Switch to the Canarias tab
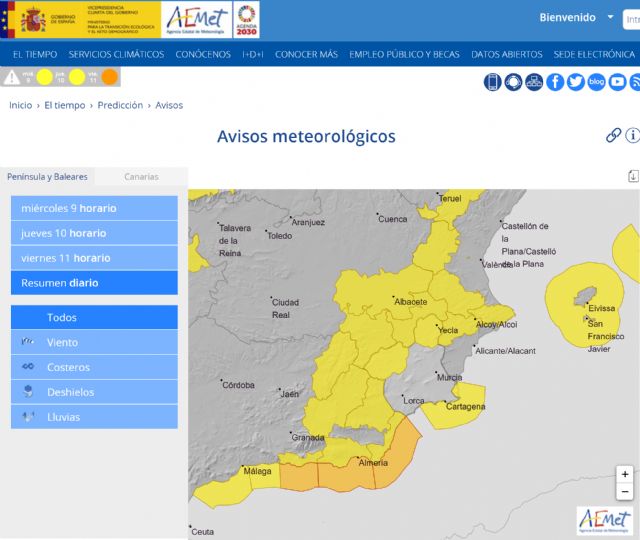 (141, 177)
